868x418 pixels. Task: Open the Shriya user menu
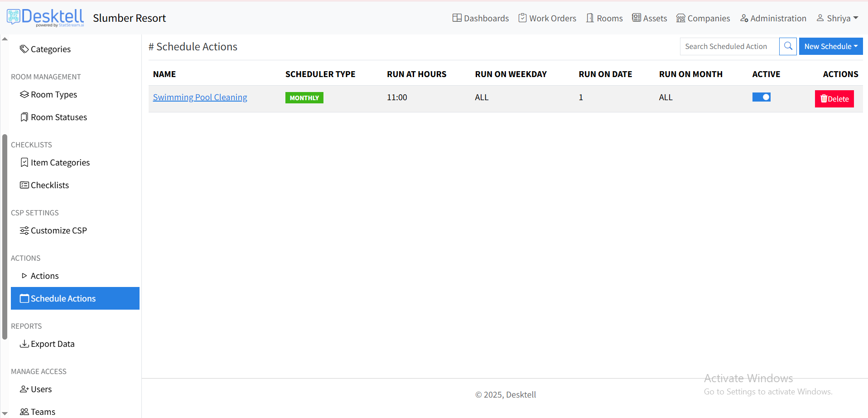pos(838,18)
